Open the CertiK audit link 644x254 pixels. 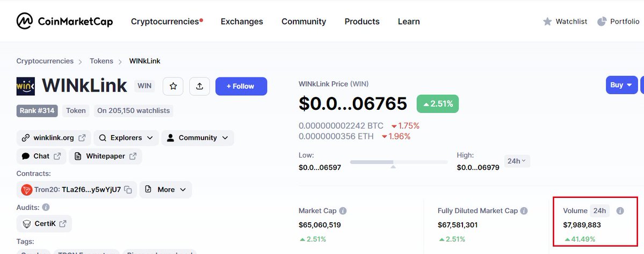[x=44, y=223]
